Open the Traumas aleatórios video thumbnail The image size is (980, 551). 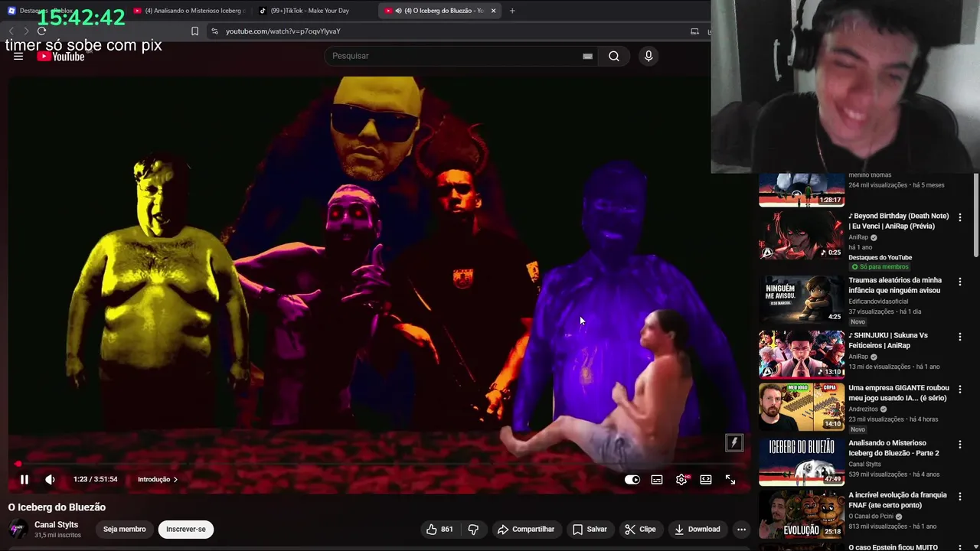coord(802,299)
